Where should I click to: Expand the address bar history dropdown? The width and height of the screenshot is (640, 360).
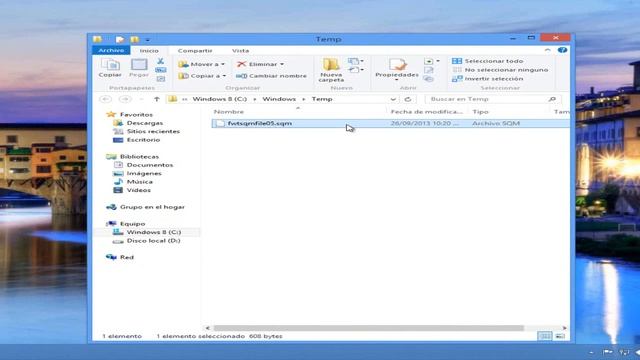(393, 99)
